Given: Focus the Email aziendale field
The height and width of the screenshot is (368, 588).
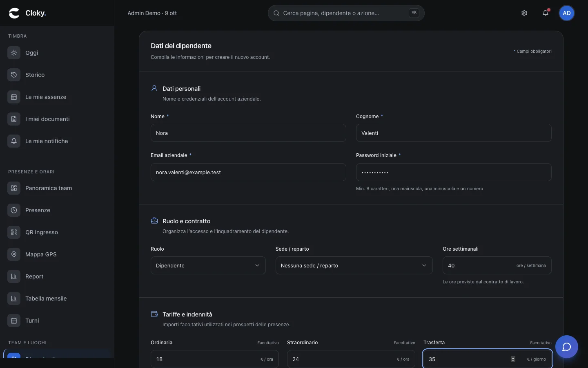Looking at the screenshot, I should [248, 172].
